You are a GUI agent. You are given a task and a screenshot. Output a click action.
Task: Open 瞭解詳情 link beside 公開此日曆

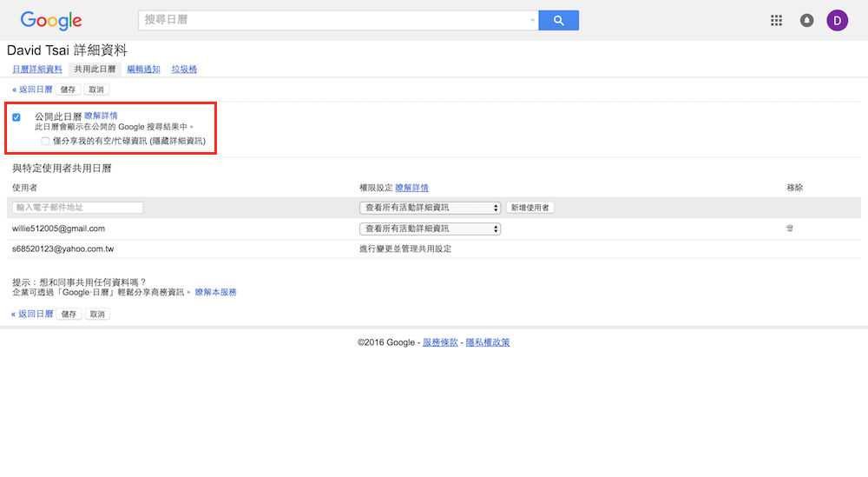101,116
